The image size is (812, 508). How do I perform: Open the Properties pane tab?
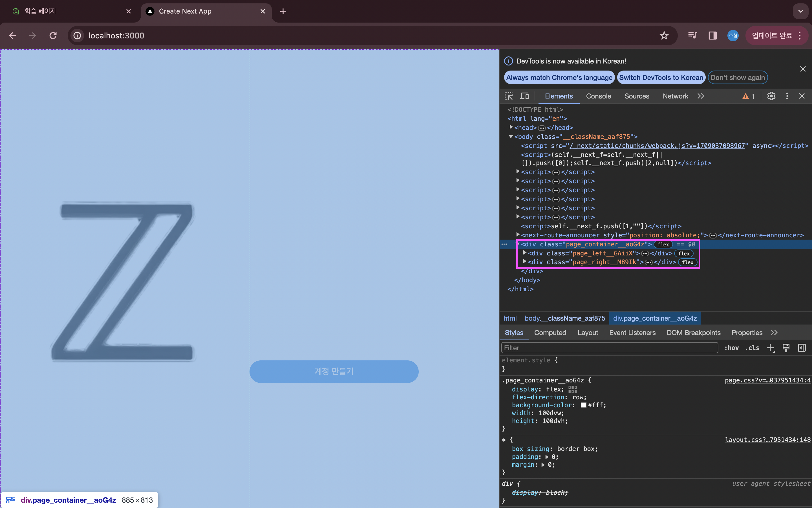tap(747, 333)
